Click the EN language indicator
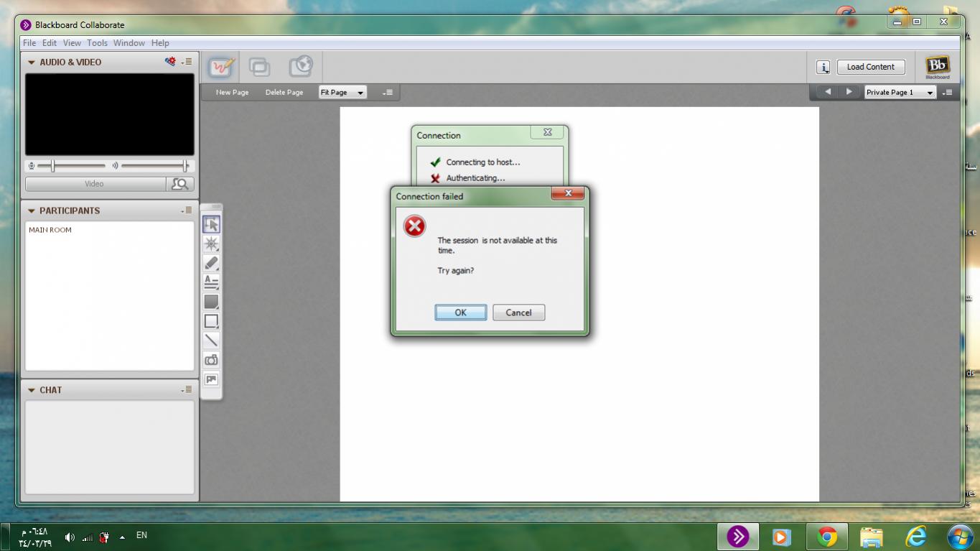980x551 pixels. 141,535
